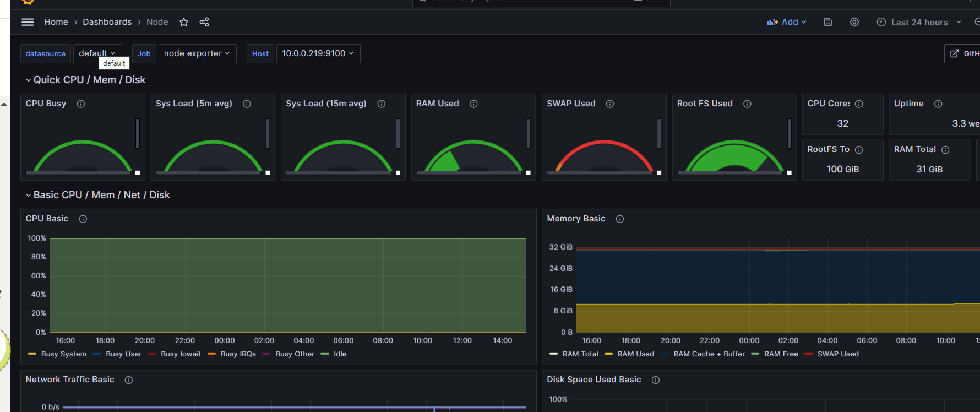The width and height of the screenshot is (980, 412).
Task: Show info for Disk Space Used Basic
Action: [x=656, y=380]
